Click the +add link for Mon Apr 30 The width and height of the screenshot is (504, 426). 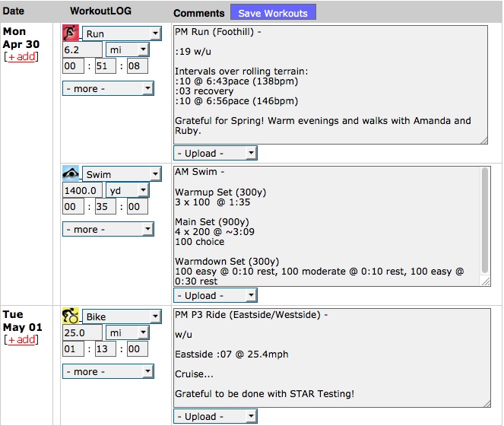[21, 58]
